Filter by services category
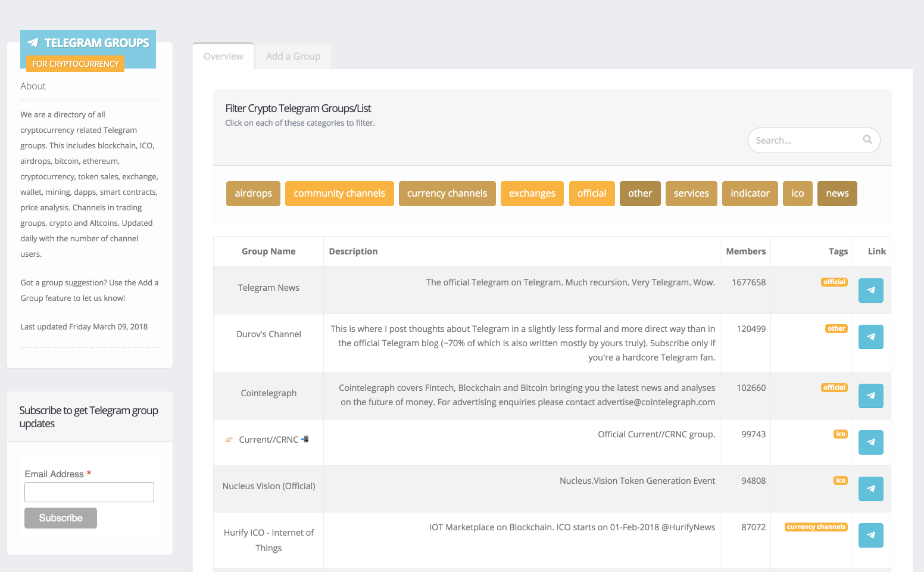Viewport: 924px width, 572px height. (691, 194)
